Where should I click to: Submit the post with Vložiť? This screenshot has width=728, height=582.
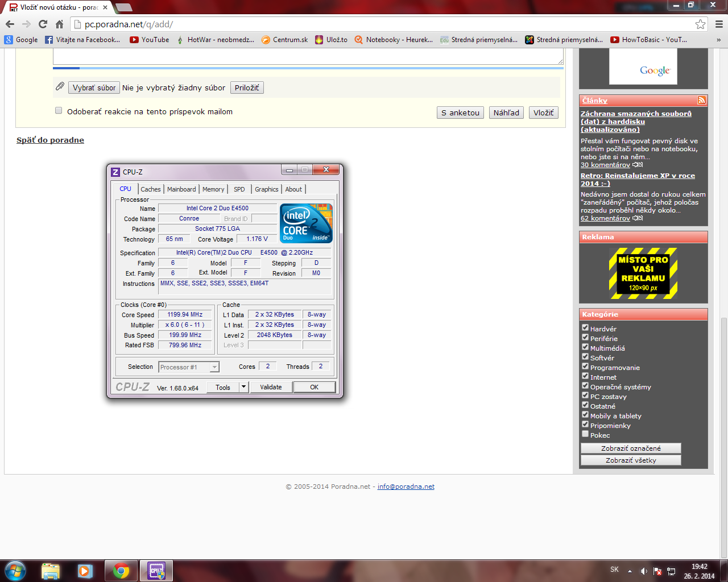click(x=544, y=113)
